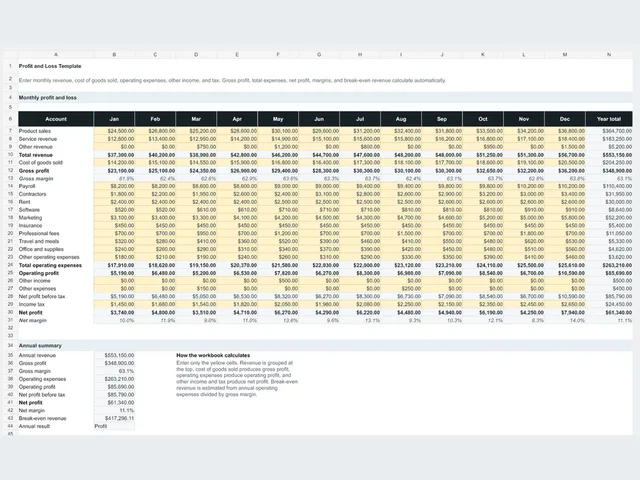Select the column B header
This screenshot has width=640, height=480.
click(x=114, y=54)
